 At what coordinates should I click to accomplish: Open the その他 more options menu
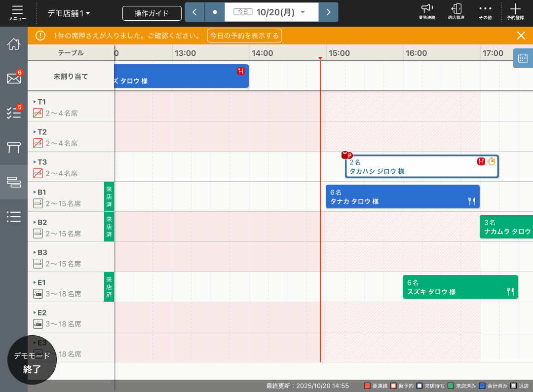click(485, 12)
